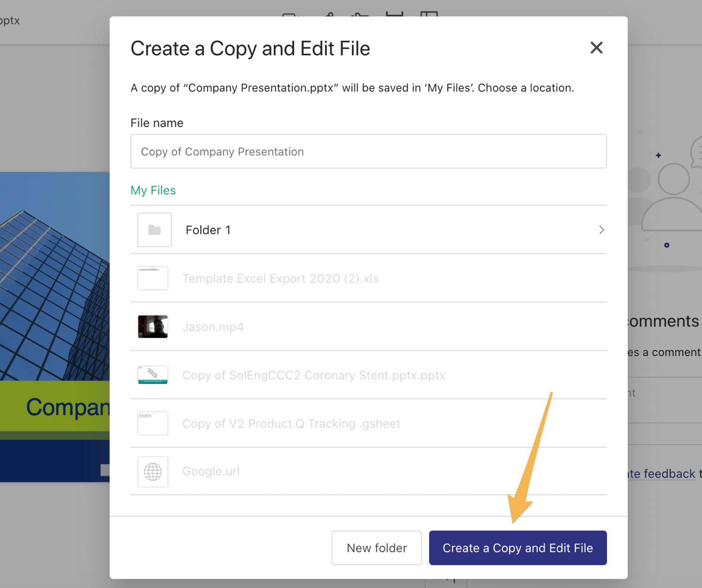Open the My Files location link
The width and height of the screenshot is (702, 588).
[153, 190]
